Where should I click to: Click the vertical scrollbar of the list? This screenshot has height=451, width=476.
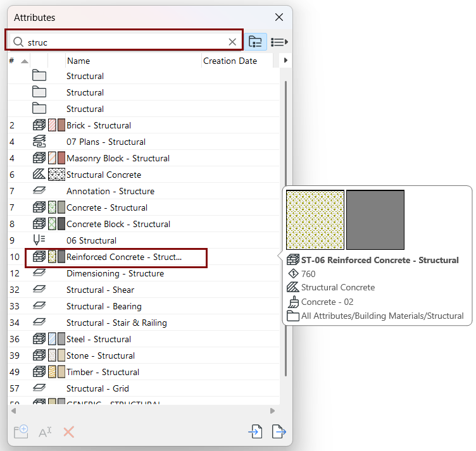click(285, 228)
